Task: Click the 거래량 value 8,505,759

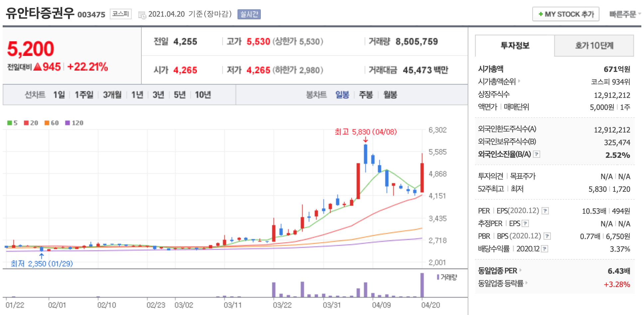Action: click(416, 42)
